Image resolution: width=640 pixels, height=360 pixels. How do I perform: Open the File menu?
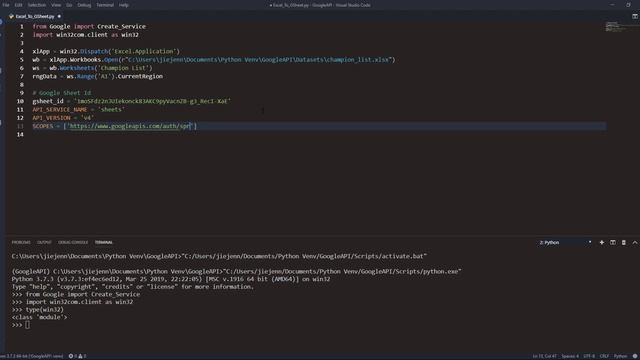(6, 5)
